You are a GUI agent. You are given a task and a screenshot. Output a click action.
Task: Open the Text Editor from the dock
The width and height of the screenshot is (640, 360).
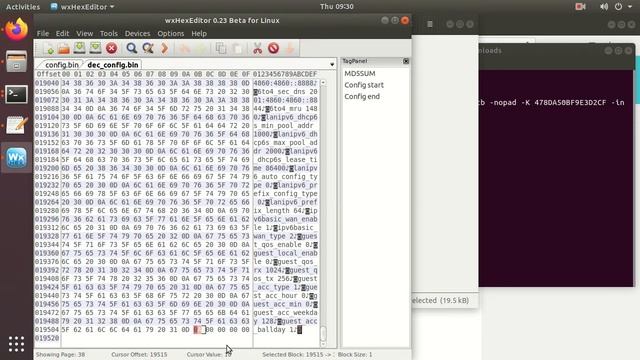pyautogui.click(x=16, y=125)
